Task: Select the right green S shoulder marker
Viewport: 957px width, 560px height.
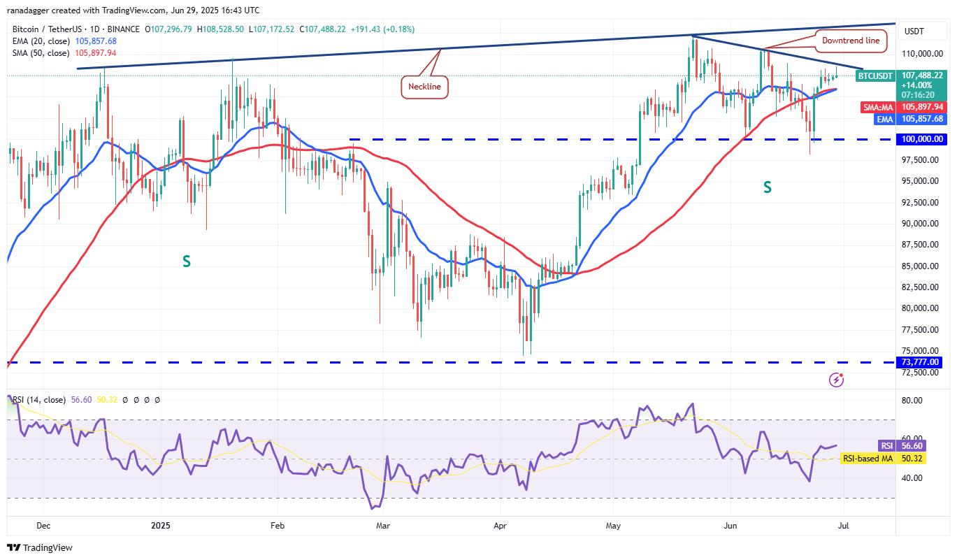Action: pyautogui.click(x=768, y=187)
